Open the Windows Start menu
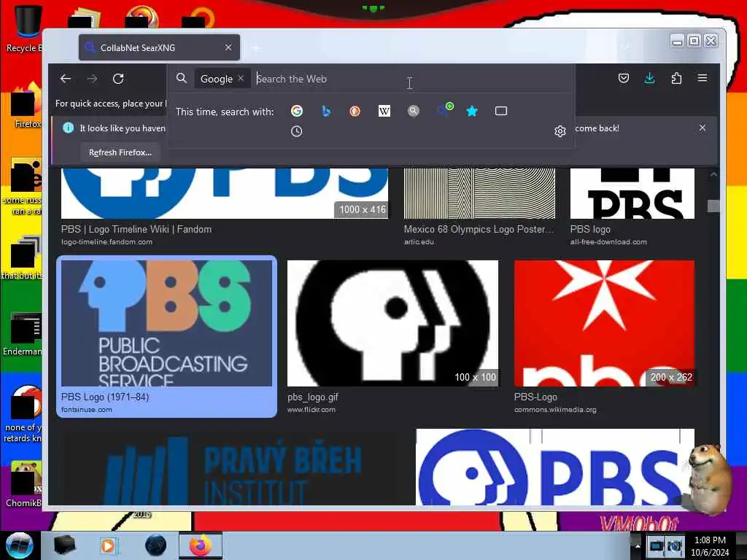The image size is (747, 560). [x=19, y=545]
